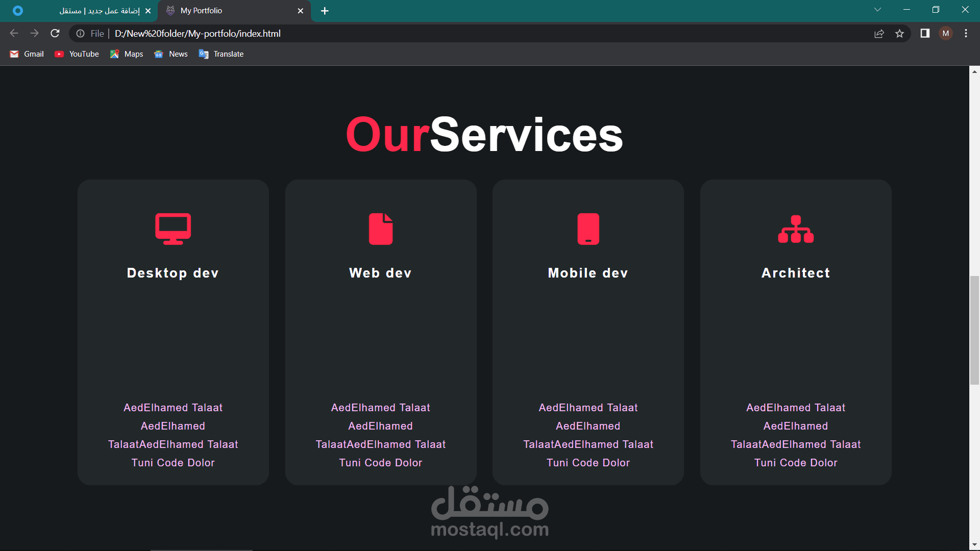Screen dimensions: 980x551
Task: Open the Chrome three-dot menu
Action: click(966, 34)
